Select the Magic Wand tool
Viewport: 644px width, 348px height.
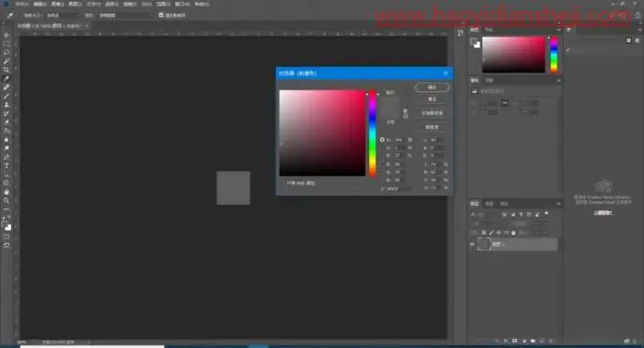click(x=6, y=61)
